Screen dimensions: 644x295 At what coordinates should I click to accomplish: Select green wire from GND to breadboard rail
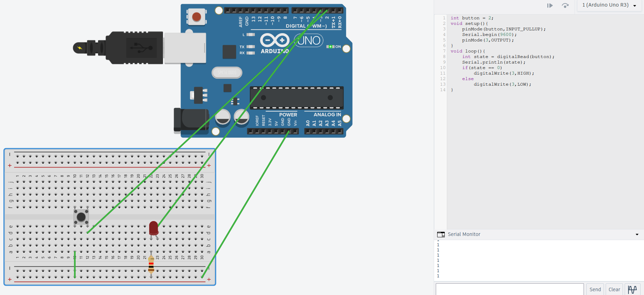pyautogui.click(x=245, y=204)
